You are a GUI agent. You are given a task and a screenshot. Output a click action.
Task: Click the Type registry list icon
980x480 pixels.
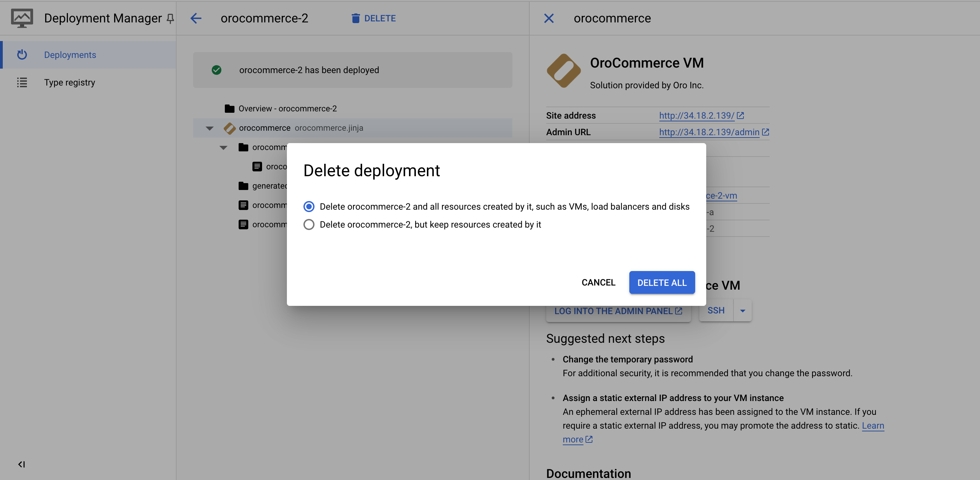click(x=22, y=82)
